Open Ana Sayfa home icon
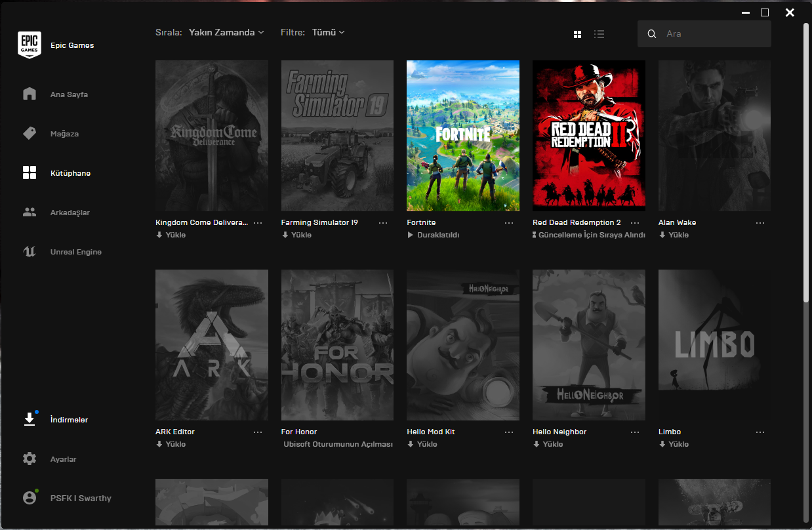This screenshot has height=530, width=812. [30, 94]
